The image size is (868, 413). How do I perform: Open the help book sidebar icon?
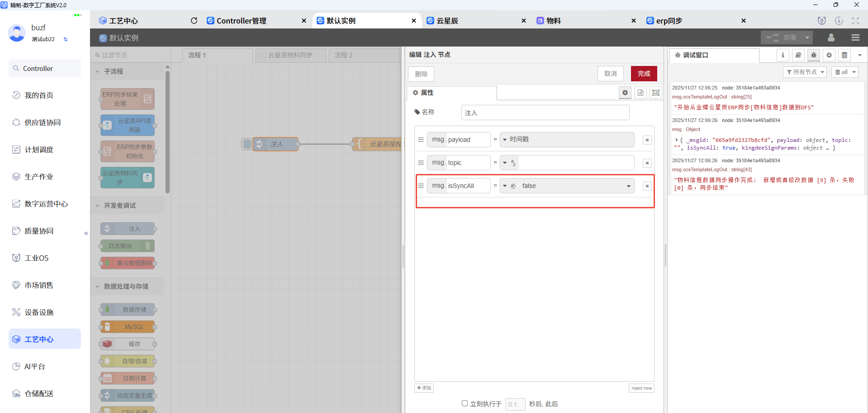coord(798,55)
